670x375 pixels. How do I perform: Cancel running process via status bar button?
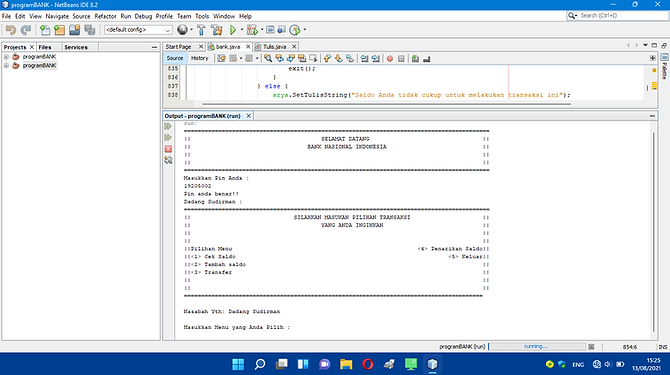591,347
